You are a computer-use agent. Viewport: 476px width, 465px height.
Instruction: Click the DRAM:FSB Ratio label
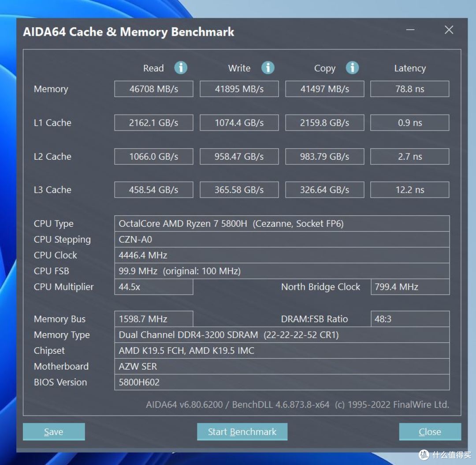tap(315, 319)
